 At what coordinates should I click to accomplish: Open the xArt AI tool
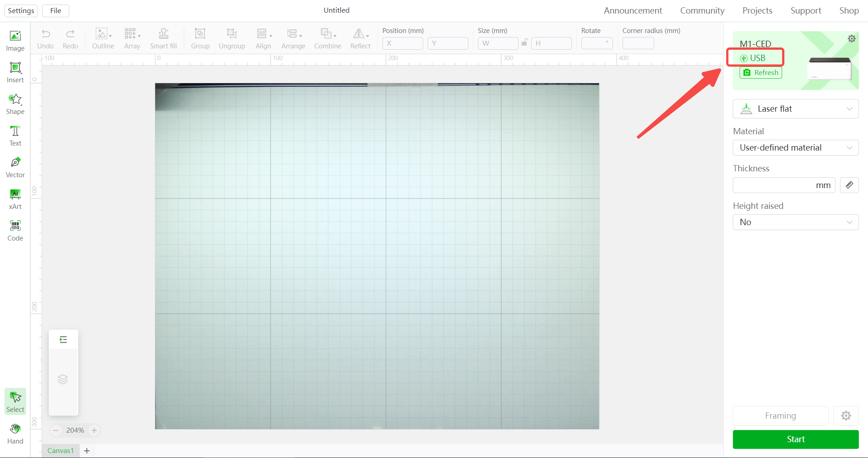(x=15, y=199)
